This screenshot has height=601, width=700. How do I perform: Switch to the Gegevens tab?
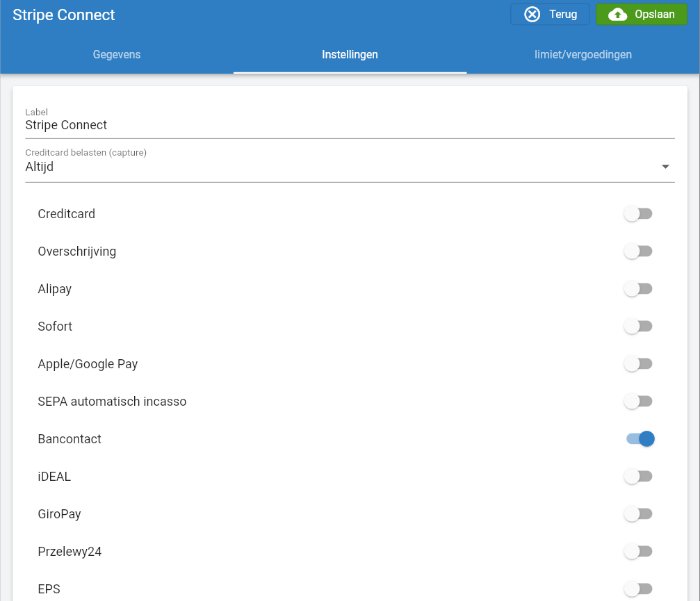click(117, 54)
